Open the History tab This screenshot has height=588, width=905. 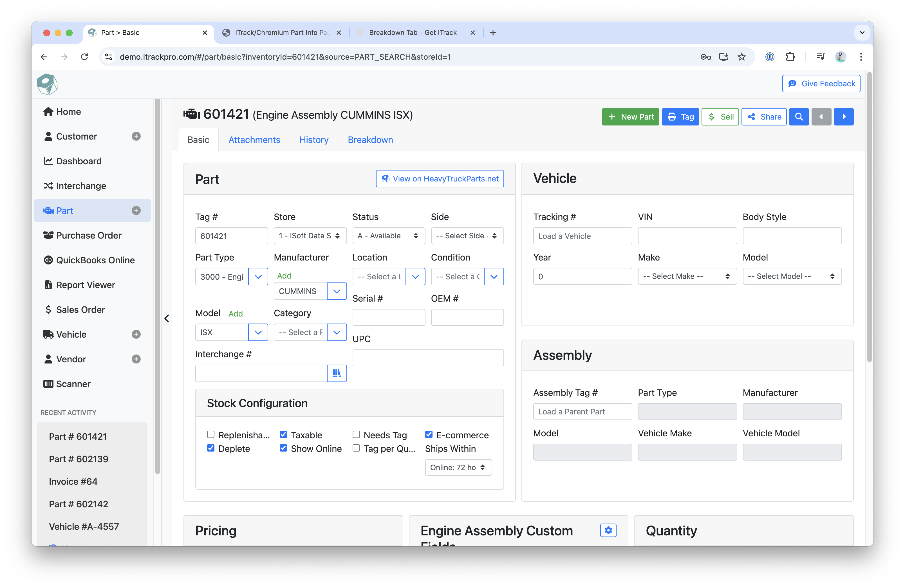point(314,140)
